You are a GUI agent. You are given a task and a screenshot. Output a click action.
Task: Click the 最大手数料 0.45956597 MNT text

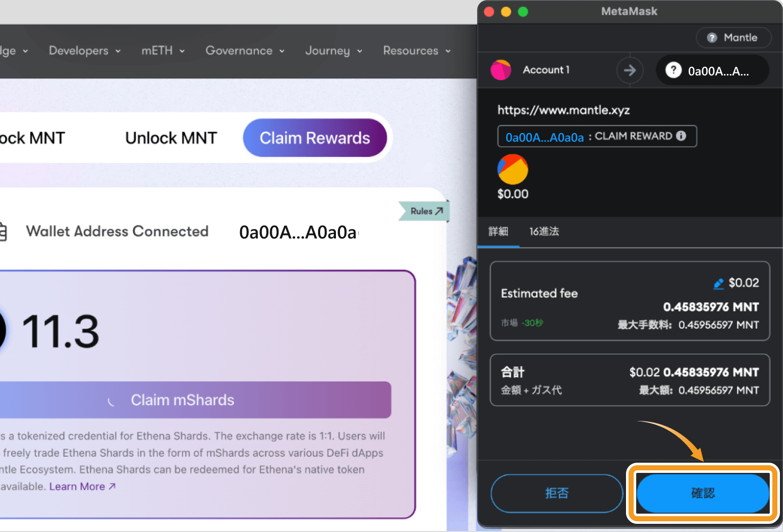pos(688,325)
